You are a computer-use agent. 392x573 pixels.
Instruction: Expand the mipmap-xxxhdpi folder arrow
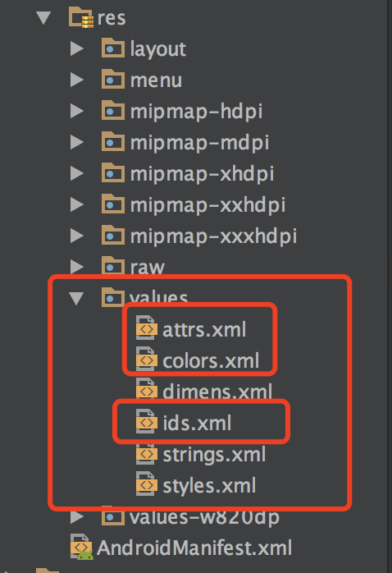coord(76,236)
